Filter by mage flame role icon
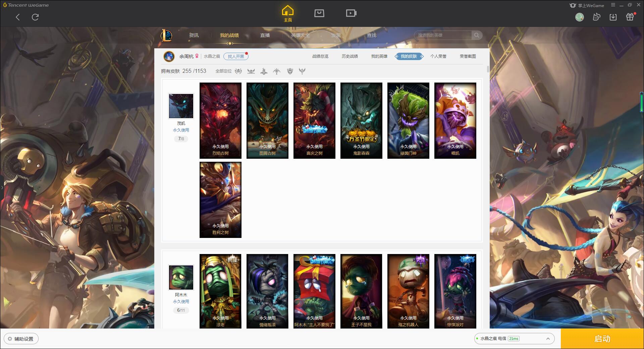The height and width of the screenshot is (349, 644). coord(264,71)
